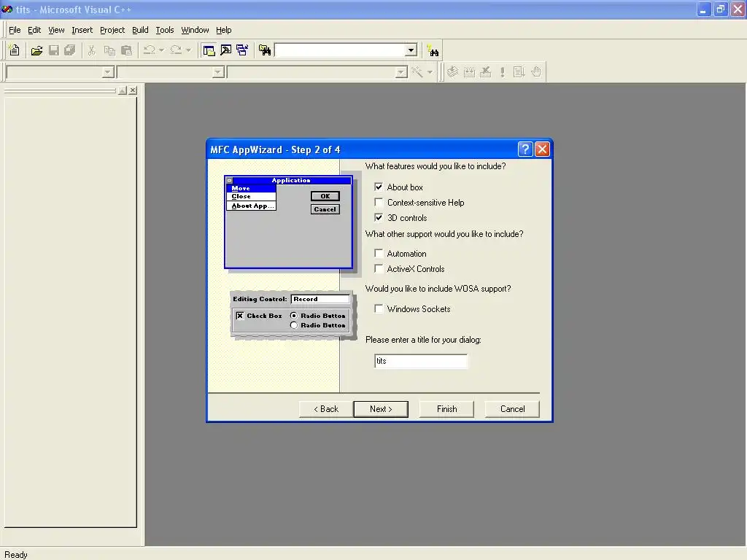Click the Build toolbar icon

469,72
